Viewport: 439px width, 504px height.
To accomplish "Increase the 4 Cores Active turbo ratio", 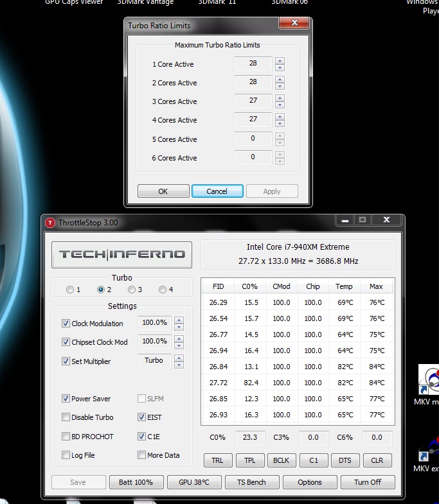I will pyautogui.click(x=280, y=117).
